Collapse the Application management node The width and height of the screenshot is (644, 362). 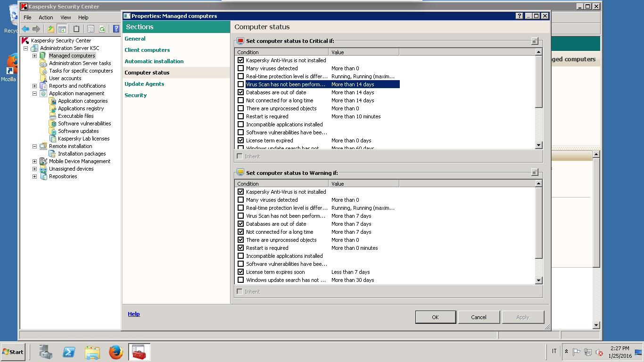click(34, 93)
